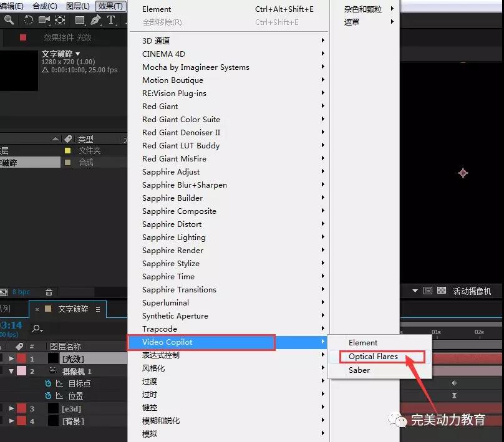Expand the 背景 layer
The width and height of the screenshot is (504, 442).
tap(12, 421)
